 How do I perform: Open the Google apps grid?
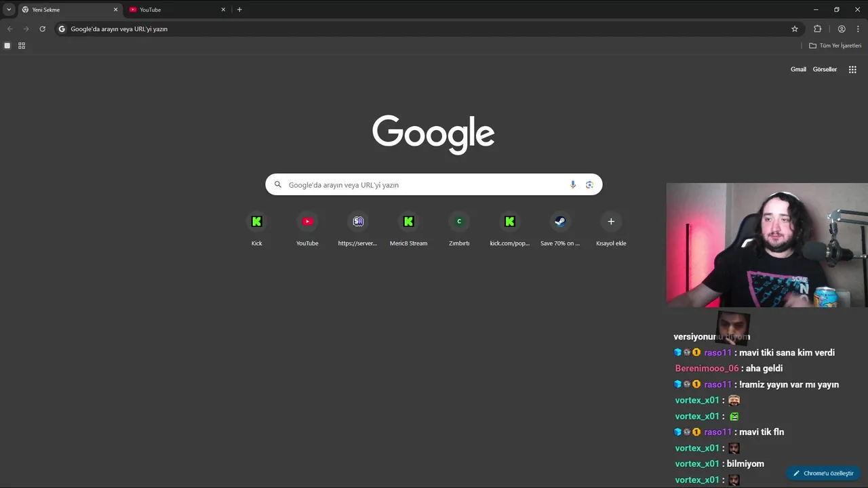pyautogui.click(x=852, y=69)
